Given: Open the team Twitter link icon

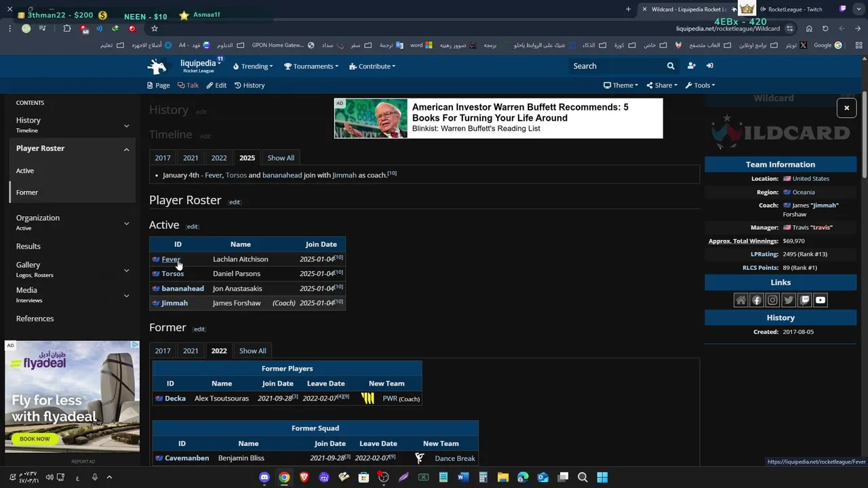Looking at the screenshot, I should point(789,300).
